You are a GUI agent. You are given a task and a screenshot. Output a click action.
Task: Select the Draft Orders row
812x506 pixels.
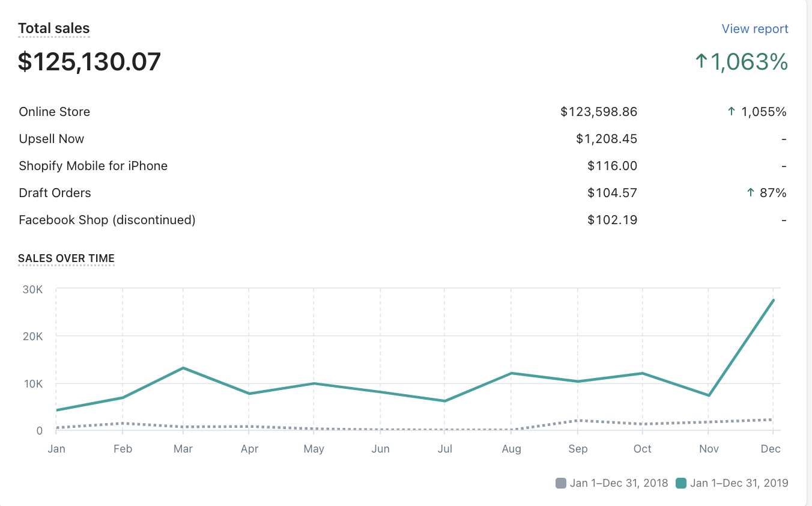pyautogui.click(x=55, y=193)
